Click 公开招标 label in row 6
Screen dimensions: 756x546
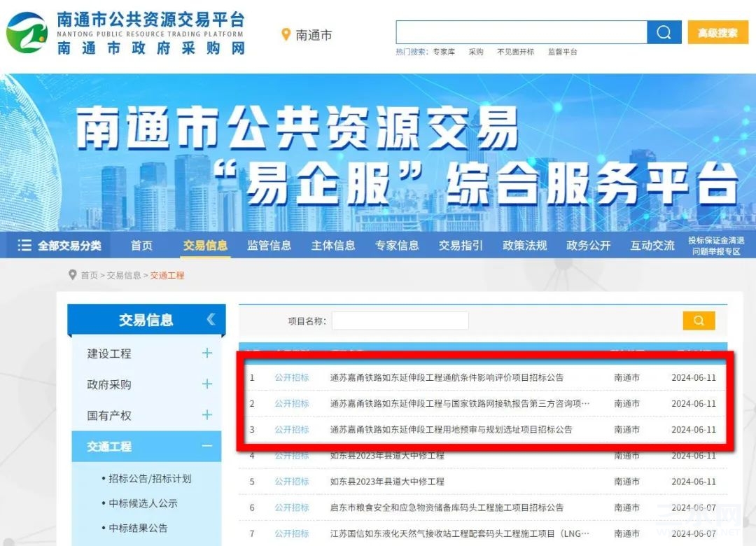292,507
